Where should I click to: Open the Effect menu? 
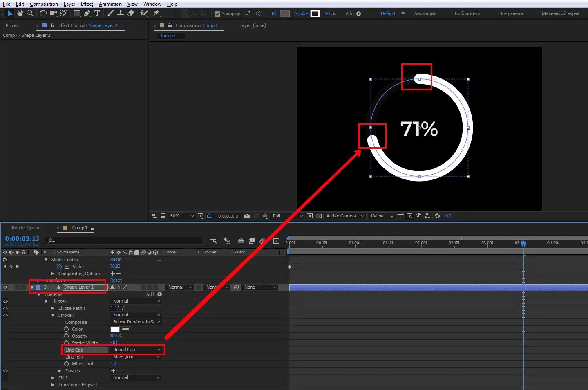point(87,4)
